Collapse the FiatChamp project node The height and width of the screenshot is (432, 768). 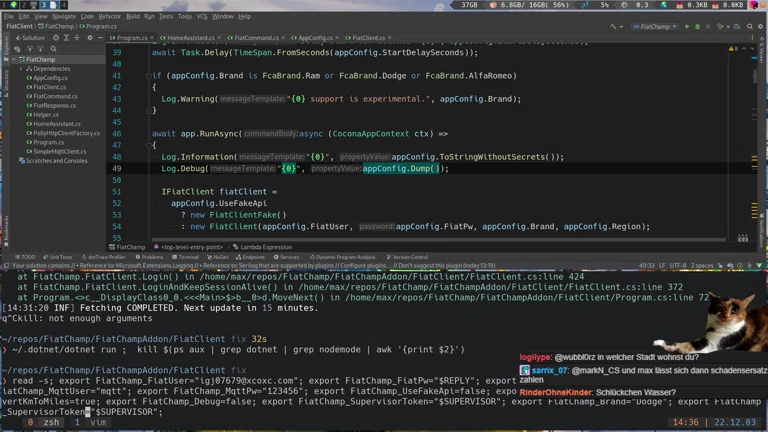pyautogui.click(x=14, y=59)
